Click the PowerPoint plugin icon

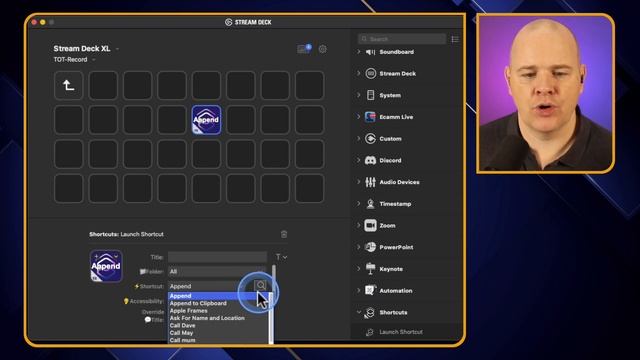(x=370, y=247)
